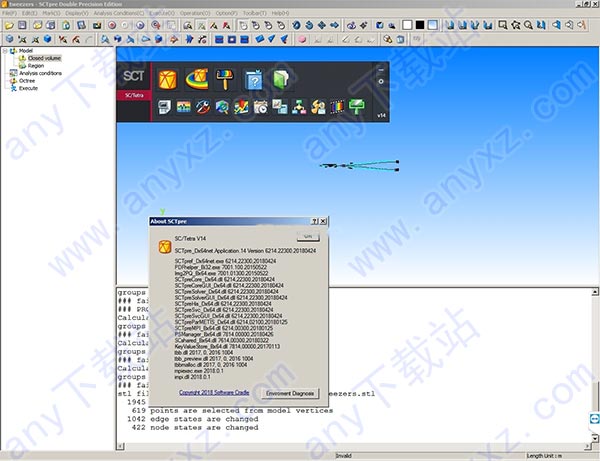Click the camera snapshot toolbar icon
This screenshot has height=461, width=600.
97,25
